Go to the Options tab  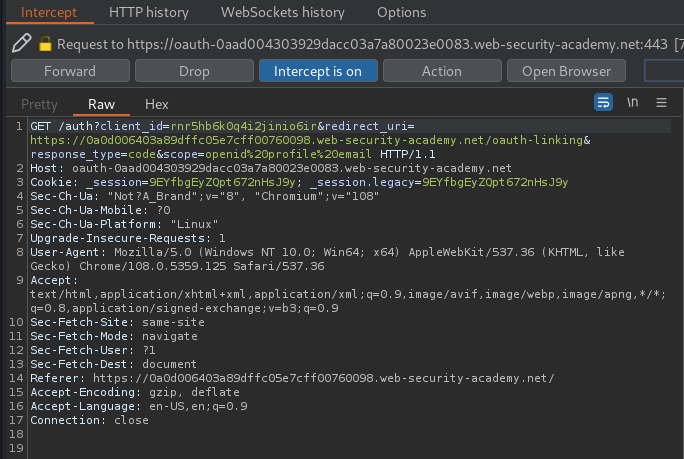tap(401, 12)
